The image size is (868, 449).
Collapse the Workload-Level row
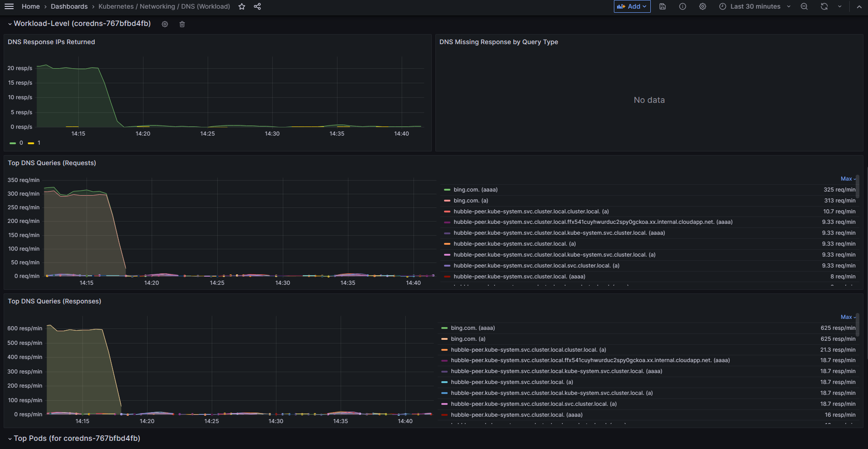coord(10,24)
